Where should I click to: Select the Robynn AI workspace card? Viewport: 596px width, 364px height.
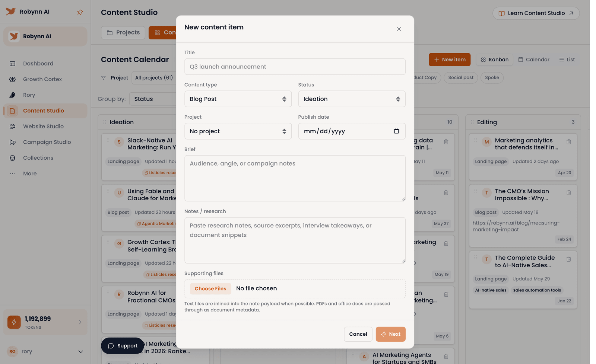(x=45, y=36)
